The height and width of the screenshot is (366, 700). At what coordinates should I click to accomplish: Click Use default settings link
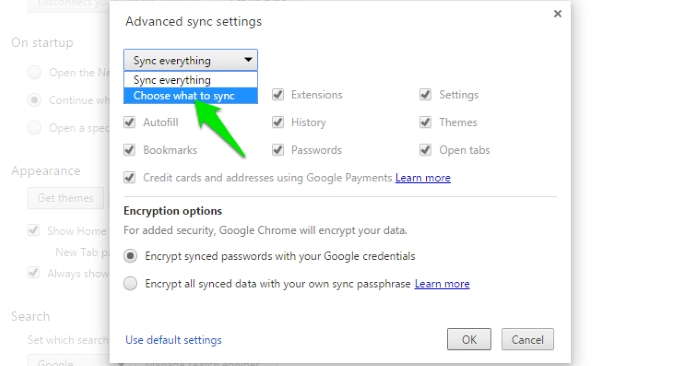[173, 340]
